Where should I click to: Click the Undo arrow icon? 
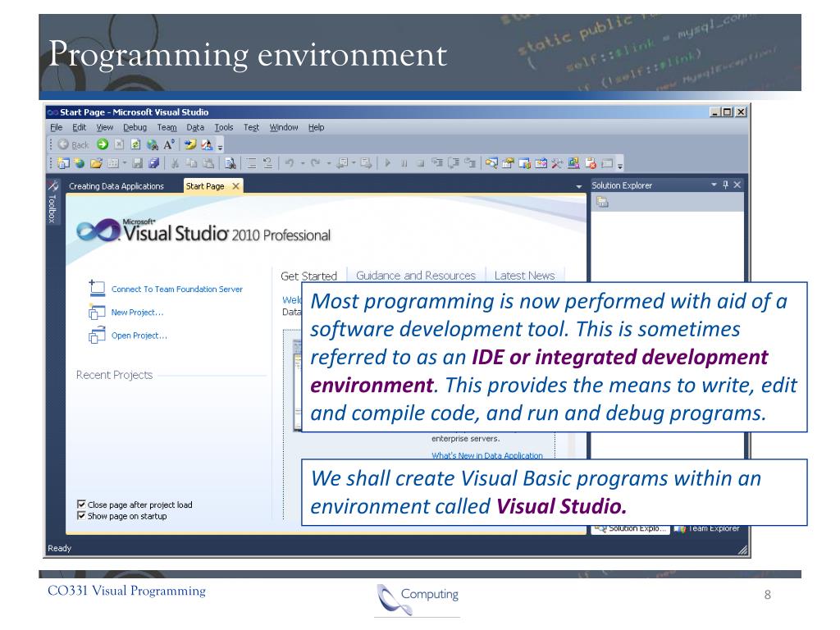point(290,163)
